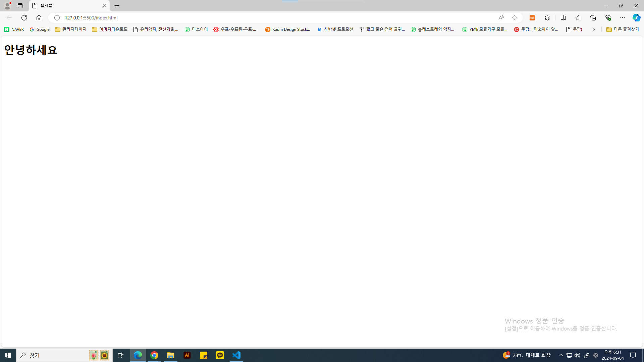Open the Collections icon
This screenshot has width=644, height=362.
(593, 18)
